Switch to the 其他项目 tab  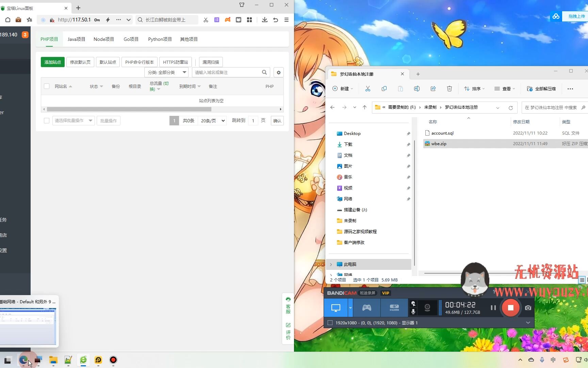pos(189,39)
